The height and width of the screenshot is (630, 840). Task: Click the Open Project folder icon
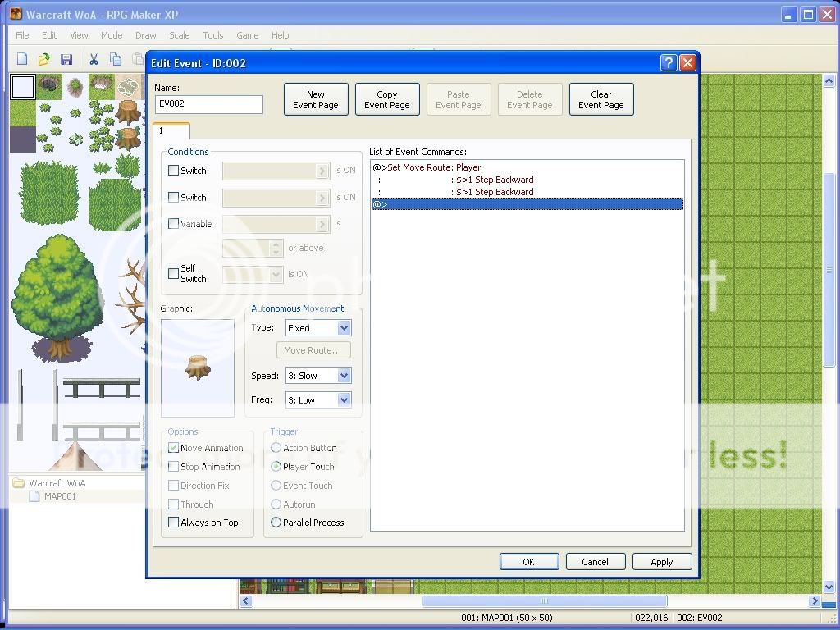pyautogui.click(x=44, y=59)
